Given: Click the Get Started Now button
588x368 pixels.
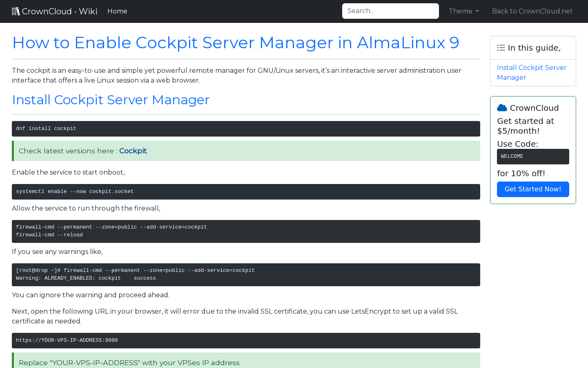Looking at the screenshot, I should click(533, 189).
